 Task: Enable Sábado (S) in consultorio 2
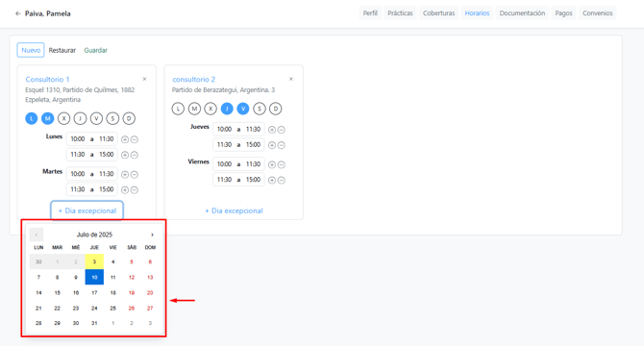coord(260,109)
